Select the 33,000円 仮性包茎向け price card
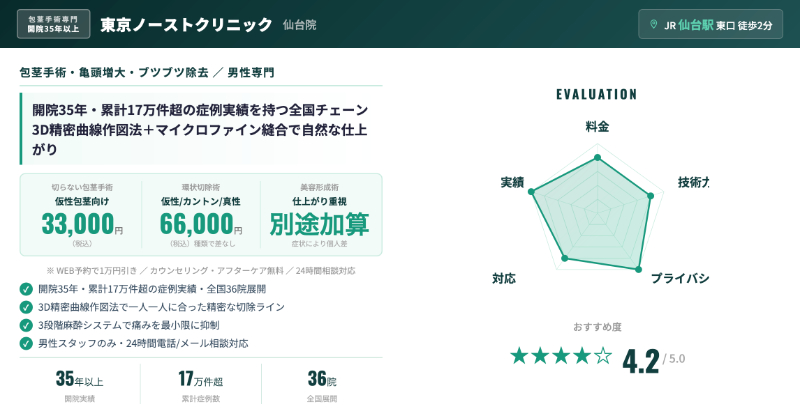 [82, 215]
